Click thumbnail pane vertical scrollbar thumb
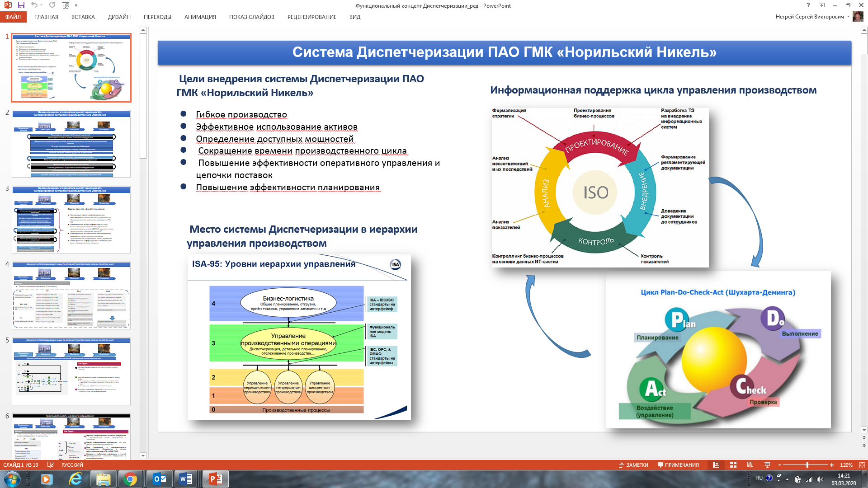Image resolution: width=868 pixels, height=488 pixels. coord(143,96)
